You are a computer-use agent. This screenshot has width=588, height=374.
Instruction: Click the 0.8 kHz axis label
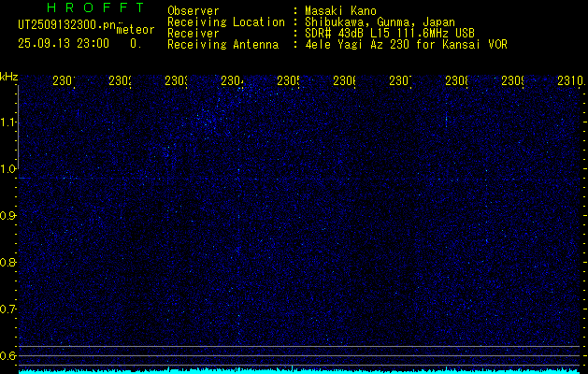(x=8, y=262)
